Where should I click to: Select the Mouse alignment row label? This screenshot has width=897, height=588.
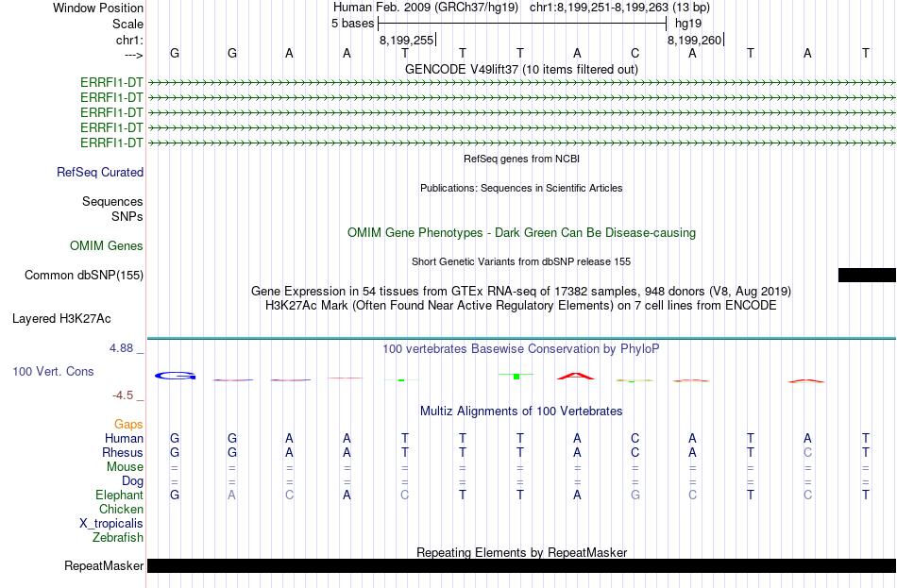click(125, 467)
